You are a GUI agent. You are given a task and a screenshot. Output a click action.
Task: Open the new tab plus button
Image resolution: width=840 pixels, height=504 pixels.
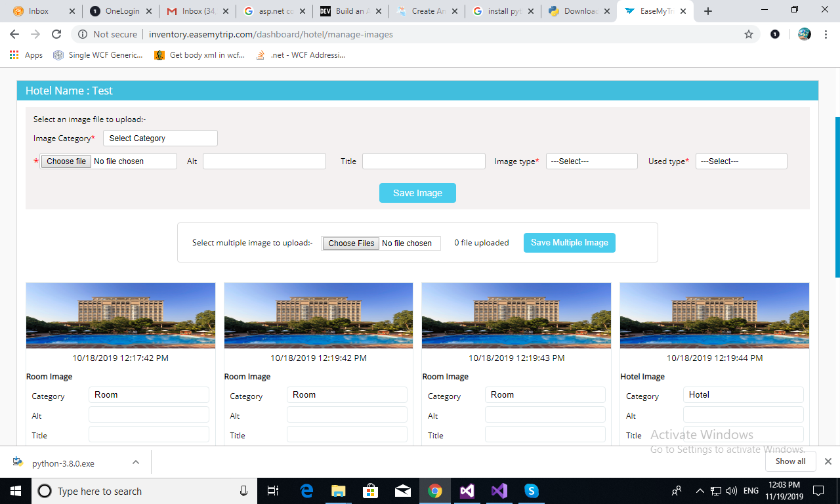coord(708,11)
